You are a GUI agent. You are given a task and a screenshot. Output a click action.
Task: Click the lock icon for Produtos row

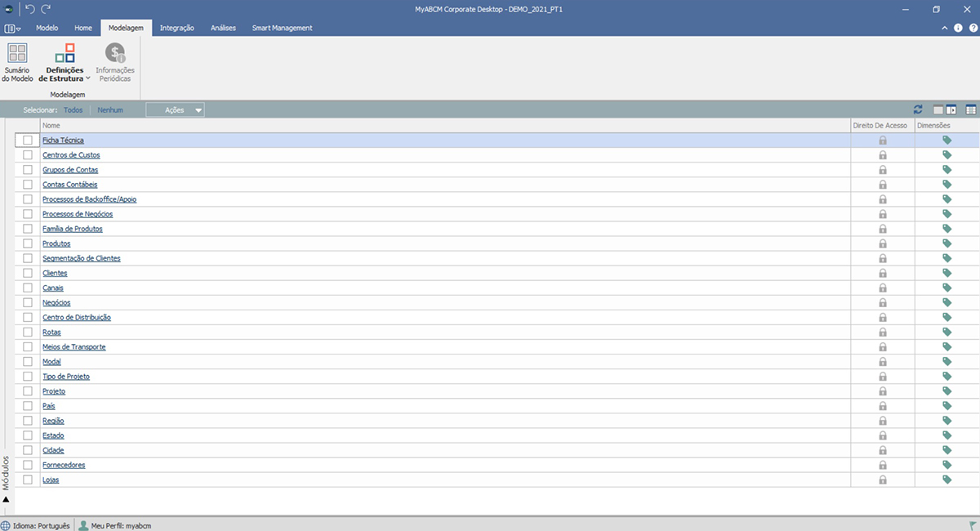883,243
